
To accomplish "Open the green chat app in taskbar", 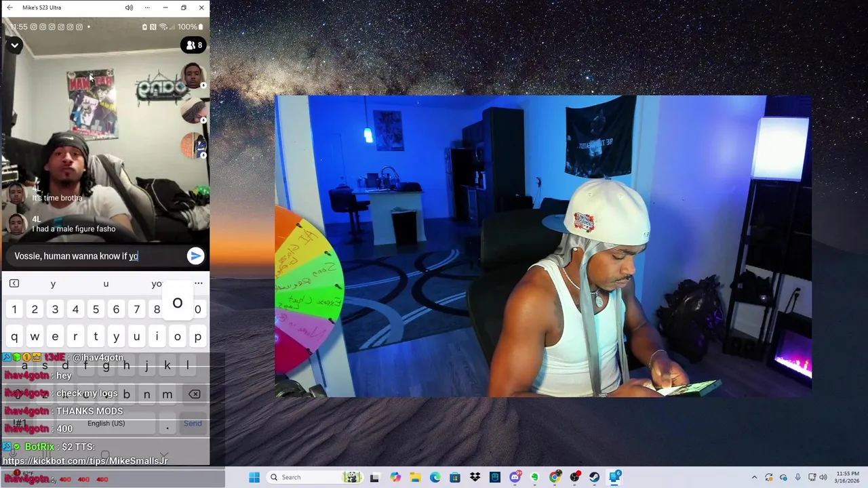I will (x=535, y=477).
